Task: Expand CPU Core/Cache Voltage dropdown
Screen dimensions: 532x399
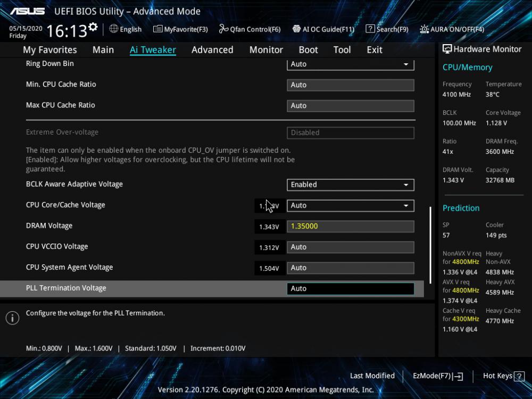Action: [x=351, y=205]
